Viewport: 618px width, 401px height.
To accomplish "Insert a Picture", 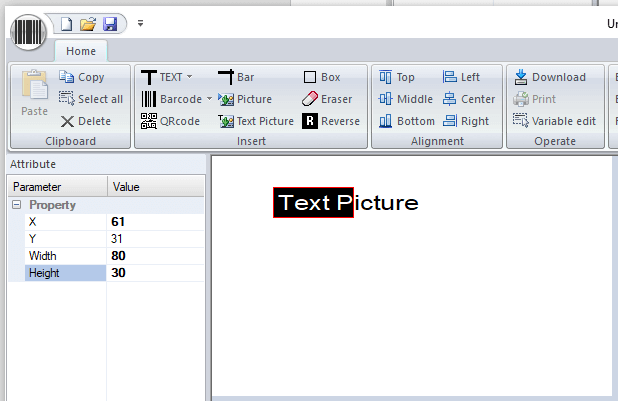I will point(245,99).
